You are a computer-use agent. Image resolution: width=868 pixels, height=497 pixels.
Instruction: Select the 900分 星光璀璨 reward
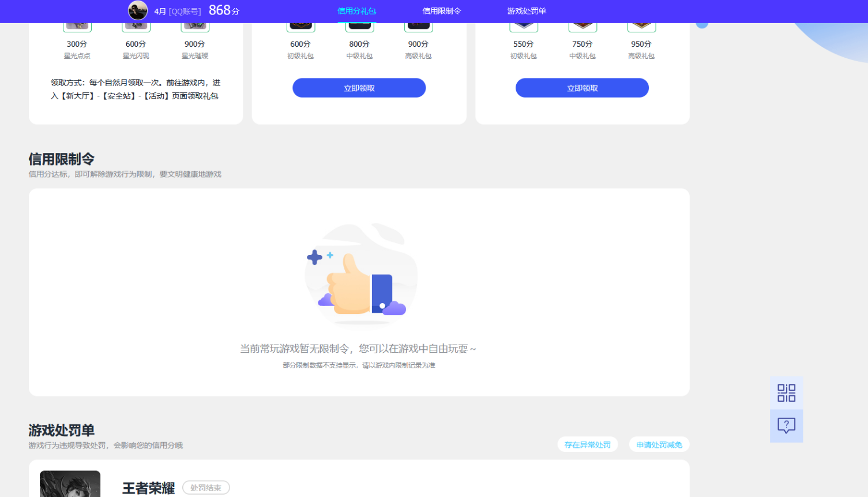[x=195, y=44]
